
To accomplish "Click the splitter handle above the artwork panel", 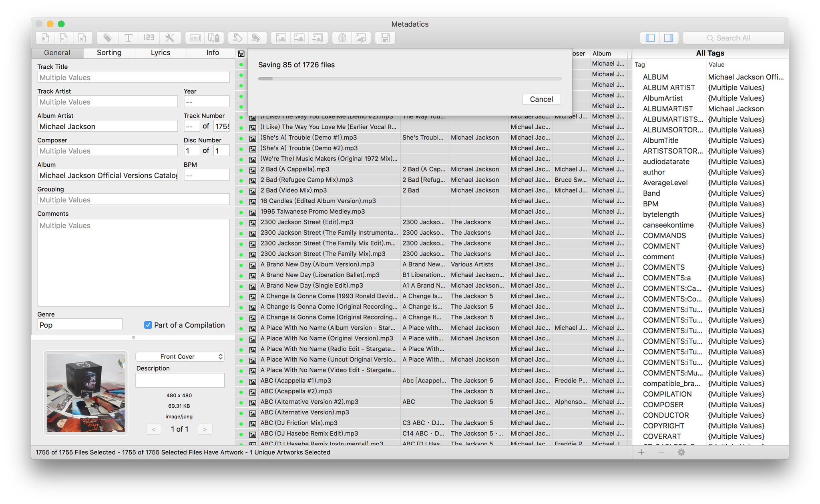I will click(134, 338).
